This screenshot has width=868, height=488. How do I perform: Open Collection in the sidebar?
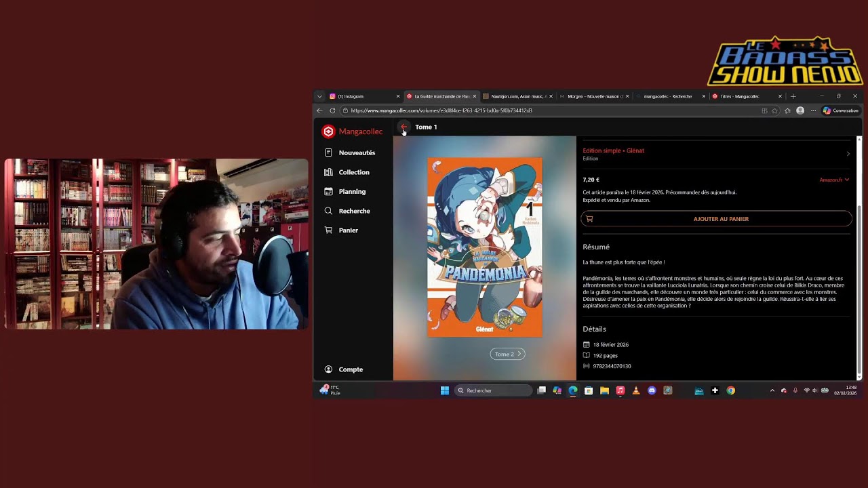(x=347, y=172)
